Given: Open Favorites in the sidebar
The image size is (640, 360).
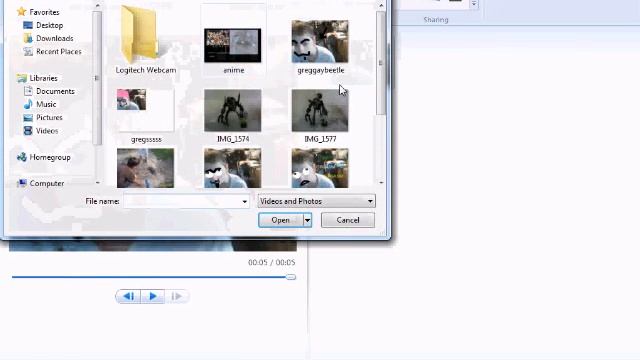Looking at the screenshot, I should pyautogui.click(x=44, y=12).
